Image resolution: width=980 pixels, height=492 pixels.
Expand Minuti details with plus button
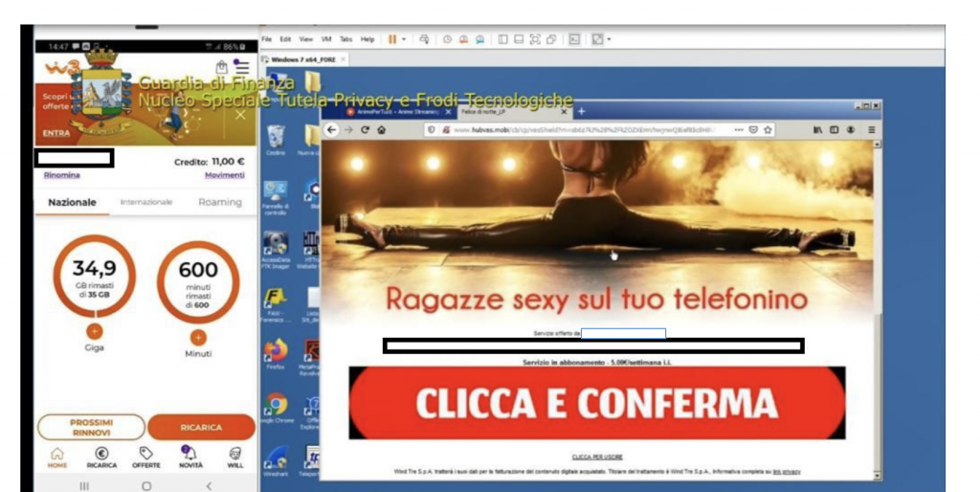tap(198, 337)
